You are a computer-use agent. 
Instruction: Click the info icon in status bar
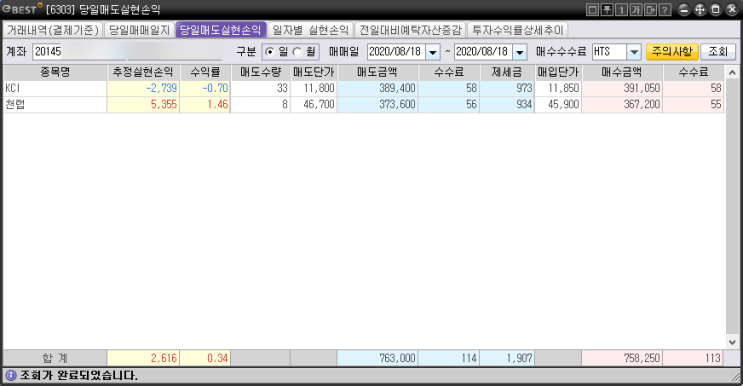click(x=10, y=376)
